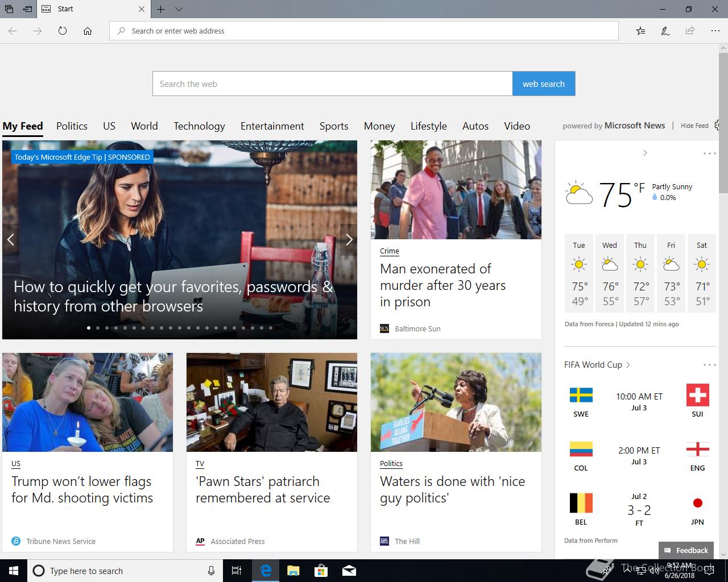
Task: Share this page icon
Action: [x=690, y=31]
